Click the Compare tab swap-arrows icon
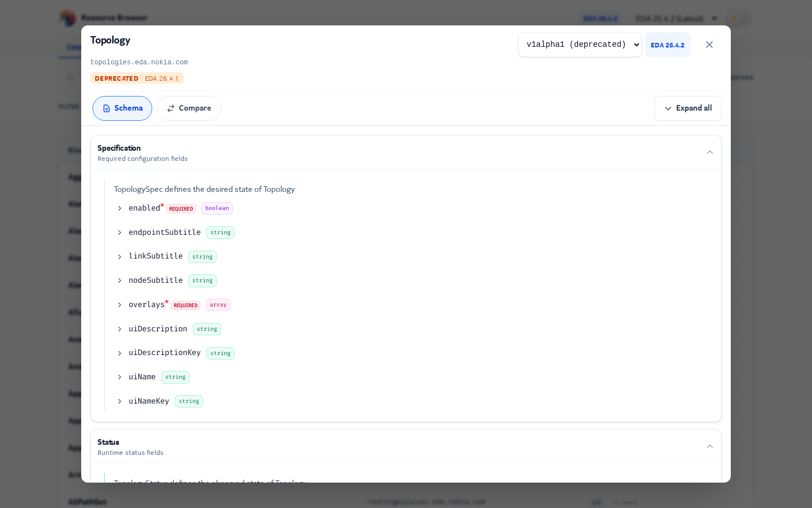This screenshot has width=812, height=508. 171,108
